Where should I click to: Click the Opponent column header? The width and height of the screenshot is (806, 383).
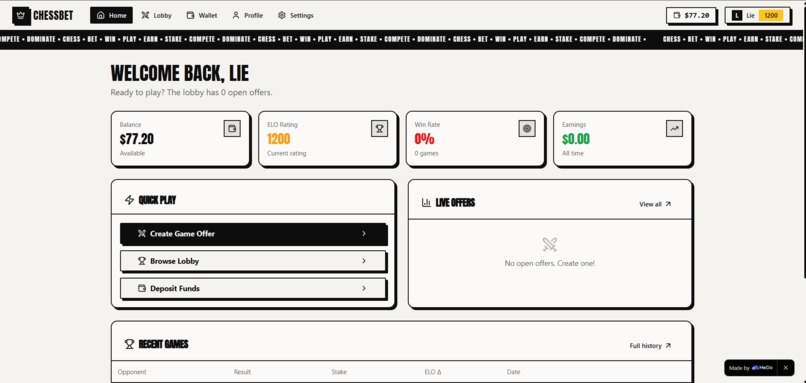pyautogui.click(x=132, y=372)
